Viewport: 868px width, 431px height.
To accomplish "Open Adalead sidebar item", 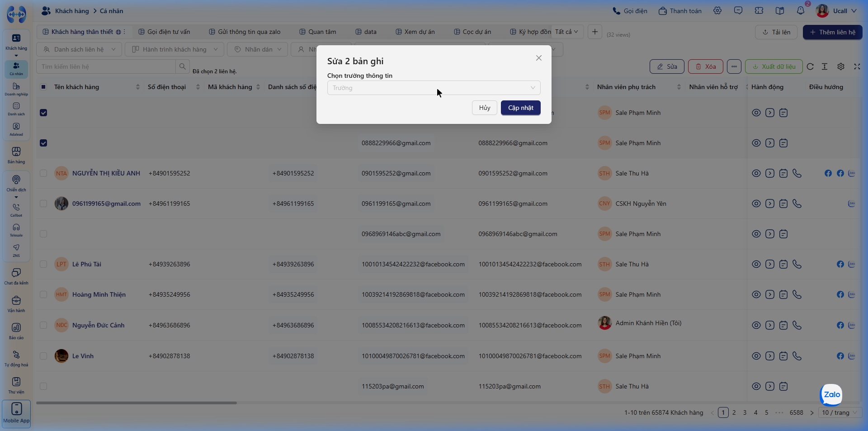I will click(16, 129).
